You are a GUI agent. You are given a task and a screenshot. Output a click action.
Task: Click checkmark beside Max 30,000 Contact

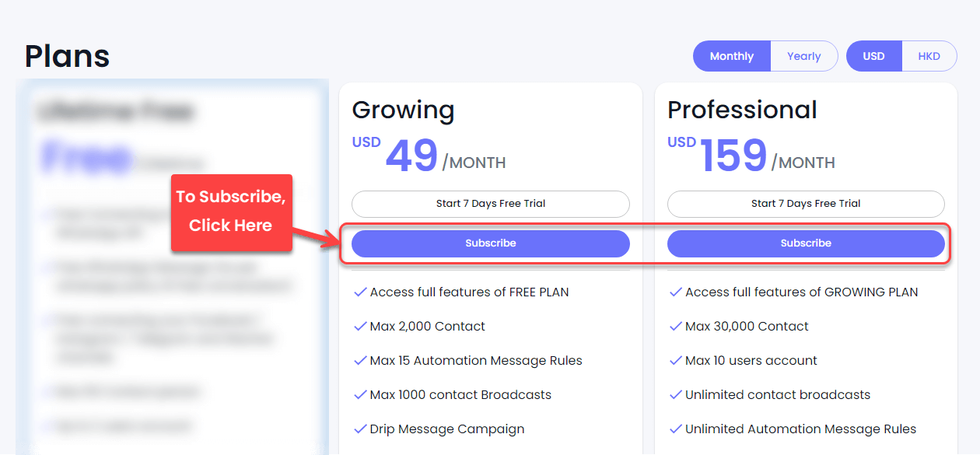click(676, 327)
